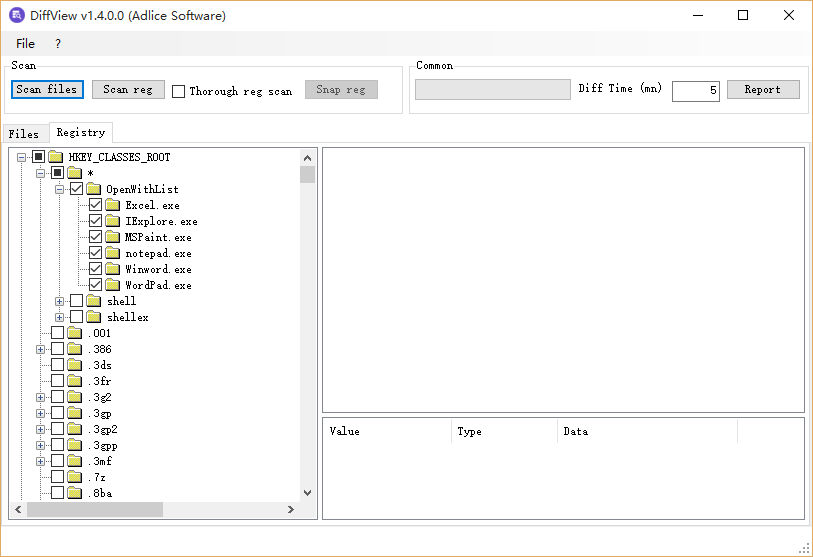Expand the .386 tree node

(40, 350)
